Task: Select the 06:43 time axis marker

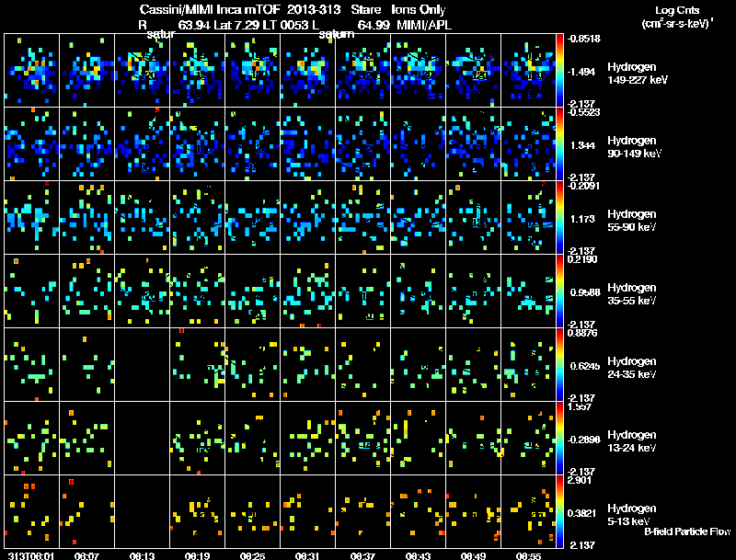Action: click(x=419, y=555)
